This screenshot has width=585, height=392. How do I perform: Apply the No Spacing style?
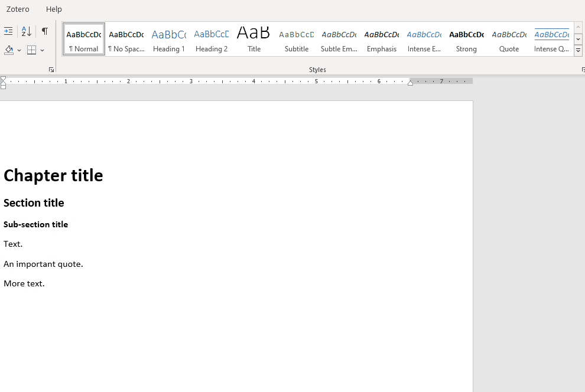(x=126, y=39)
